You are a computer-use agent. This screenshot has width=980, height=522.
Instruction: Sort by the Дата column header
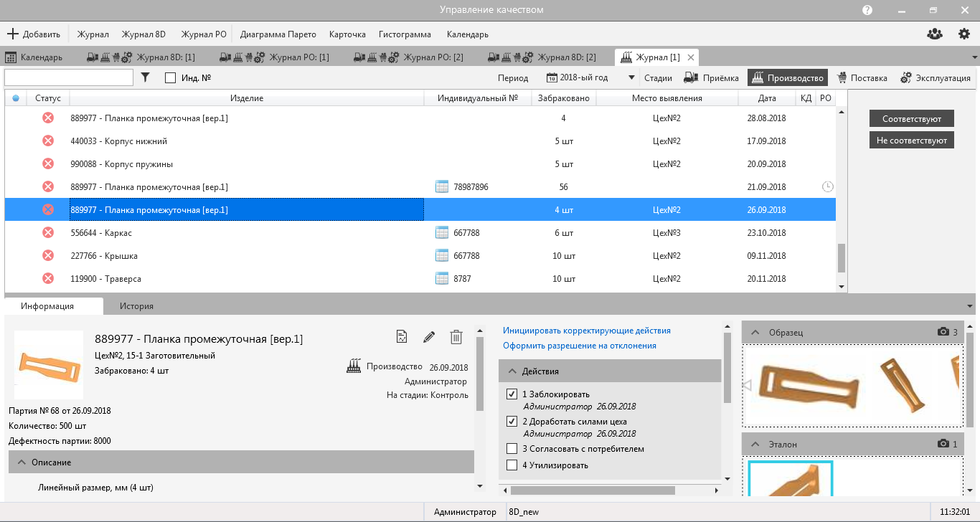pos(767,98)
